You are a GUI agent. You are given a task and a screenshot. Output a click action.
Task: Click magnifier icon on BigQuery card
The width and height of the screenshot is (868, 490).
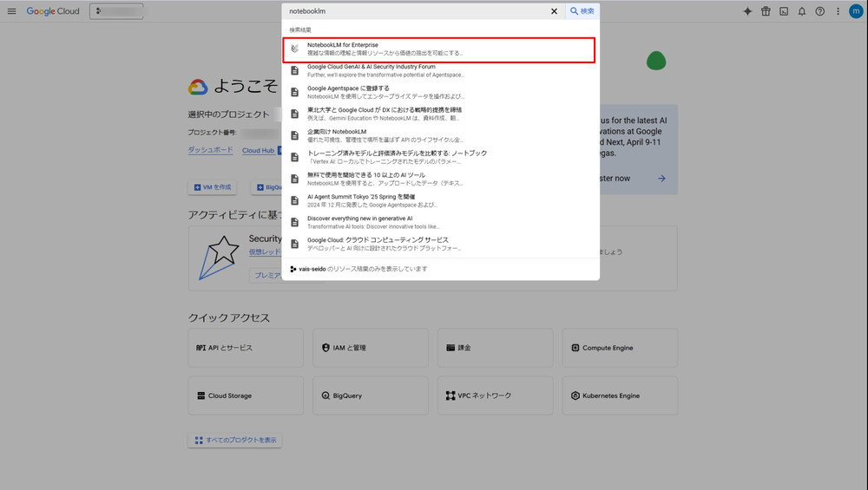pos(325,396)
